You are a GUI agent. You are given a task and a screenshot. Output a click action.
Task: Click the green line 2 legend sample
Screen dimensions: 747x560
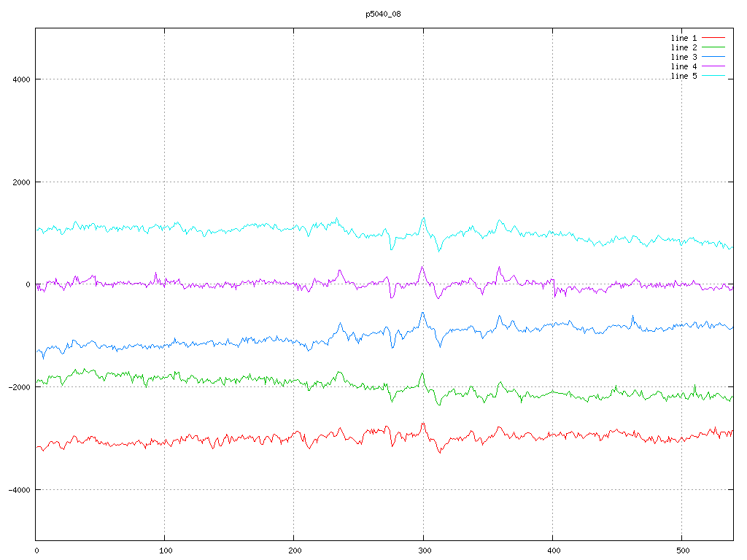pos(713,47)
